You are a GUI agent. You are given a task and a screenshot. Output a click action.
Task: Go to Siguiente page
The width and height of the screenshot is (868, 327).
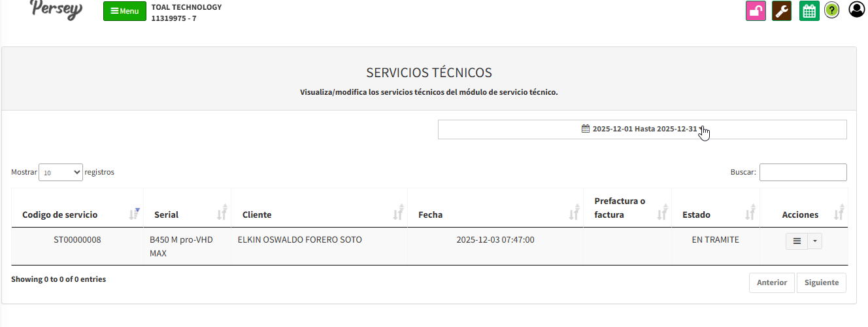point(821,283)
